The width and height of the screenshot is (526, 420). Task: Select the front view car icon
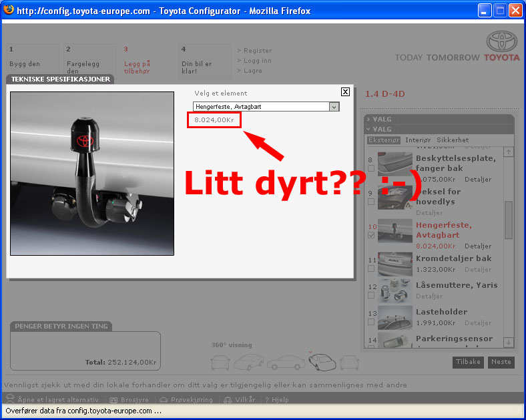point(220,363)
